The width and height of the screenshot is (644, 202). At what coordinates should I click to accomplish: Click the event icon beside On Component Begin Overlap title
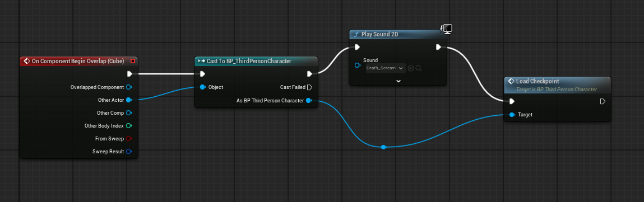point(27,61)
